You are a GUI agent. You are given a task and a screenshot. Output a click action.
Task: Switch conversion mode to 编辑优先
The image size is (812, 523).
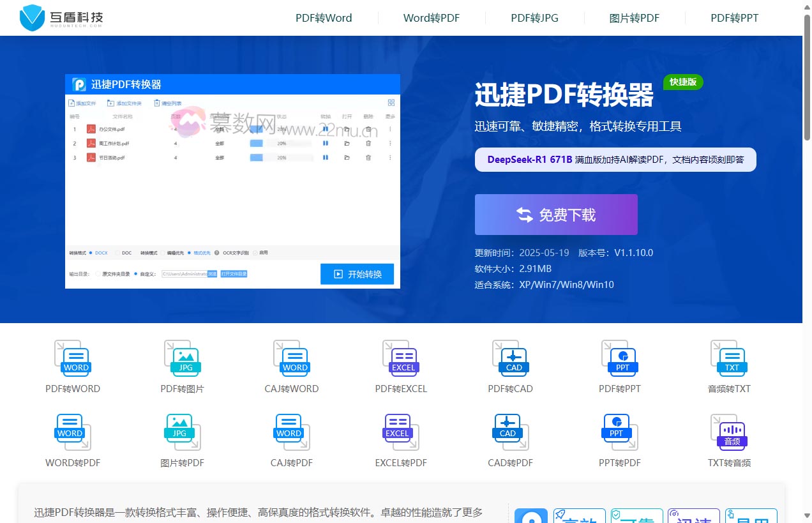pos(162,253)
